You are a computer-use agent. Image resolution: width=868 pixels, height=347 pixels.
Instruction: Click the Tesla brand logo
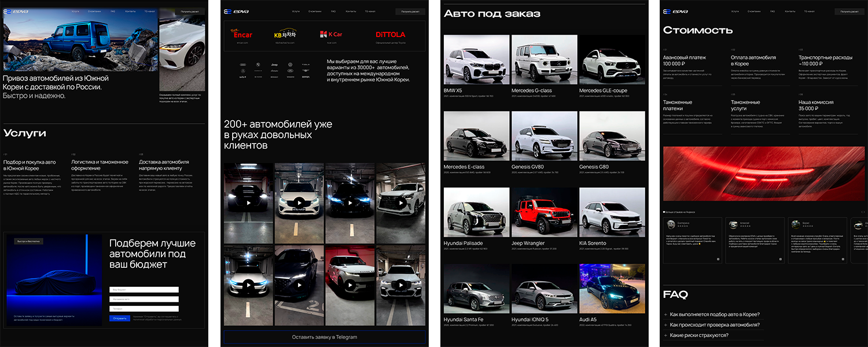point(306,65)
